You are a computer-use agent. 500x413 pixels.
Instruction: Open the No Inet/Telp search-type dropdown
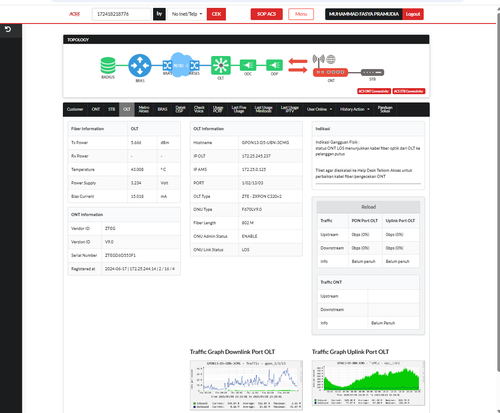point(187,14)
